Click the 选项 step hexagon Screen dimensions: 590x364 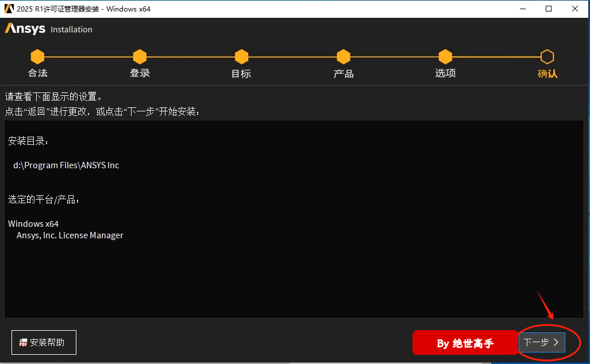pos(445,57)
